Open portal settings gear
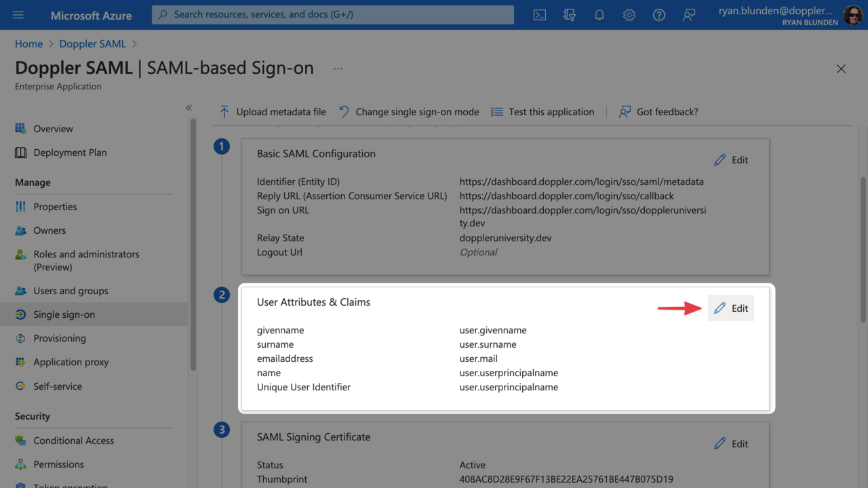 click(629, 15)
